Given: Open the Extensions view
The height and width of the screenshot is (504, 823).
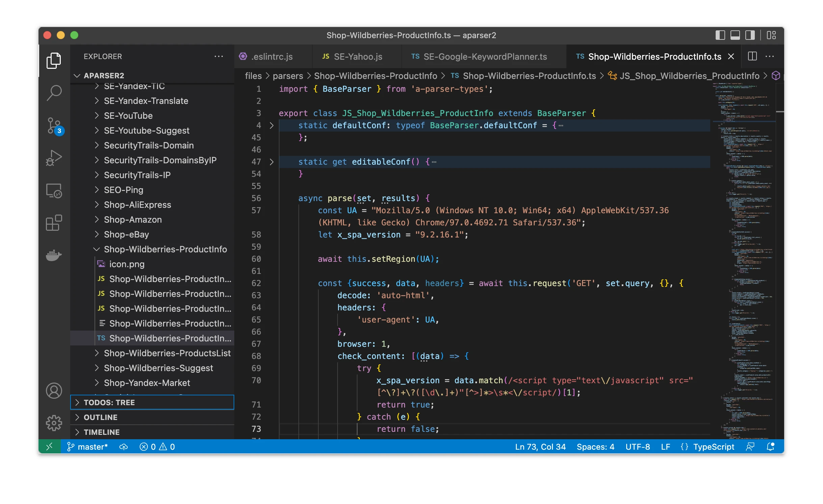Looking at the screenshot, I should tap(54, 223).
